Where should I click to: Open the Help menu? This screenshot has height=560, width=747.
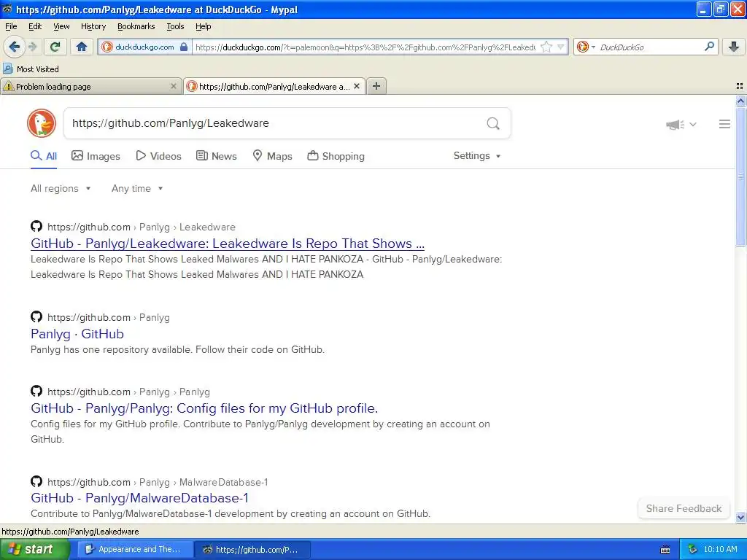pyautogui.click(x=203, y=26)
